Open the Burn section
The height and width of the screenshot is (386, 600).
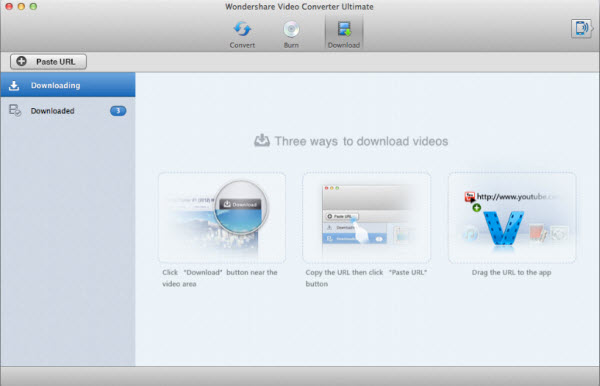(291, 34)
